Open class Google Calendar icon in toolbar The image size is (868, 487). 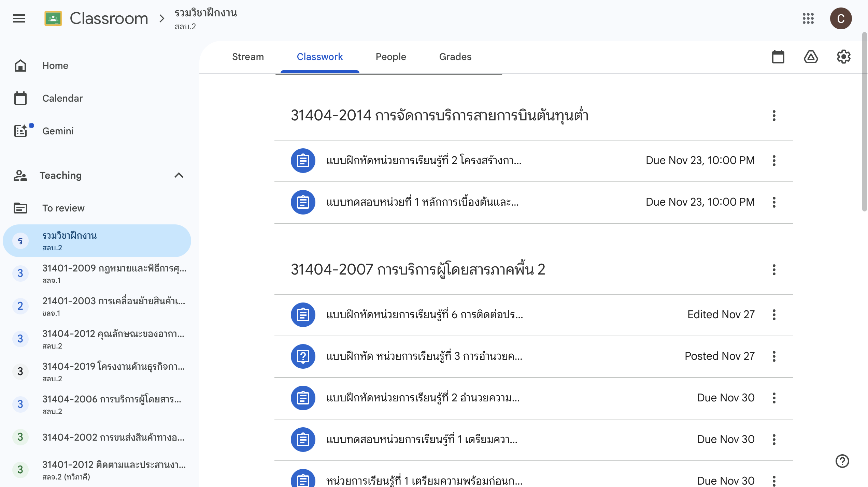[x=778, y=57]
